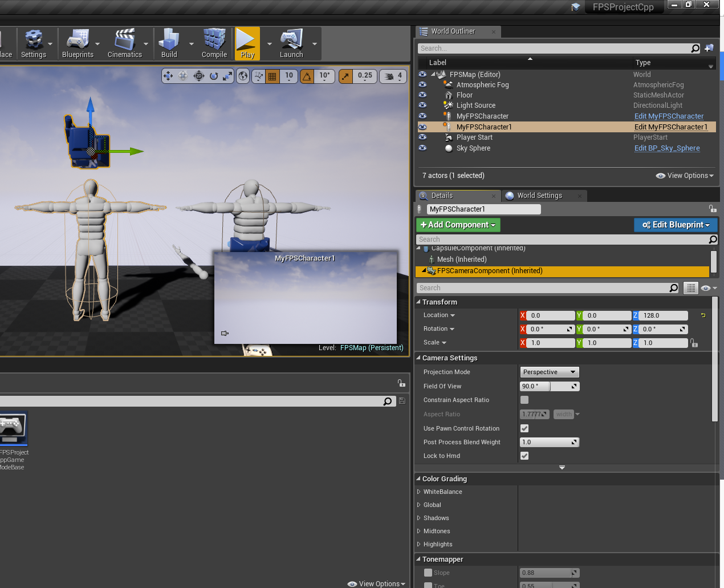Image resolution: width=724 pixels, height=588 pixels.
Task: Toggle the Scale ratio lock
Action: [694, 343]
